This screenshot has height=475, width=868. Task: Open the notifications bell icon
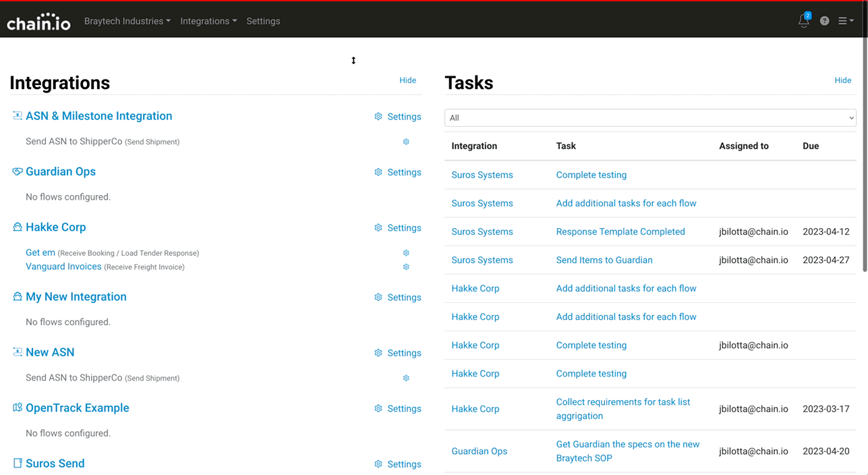[x=804, y=20]
